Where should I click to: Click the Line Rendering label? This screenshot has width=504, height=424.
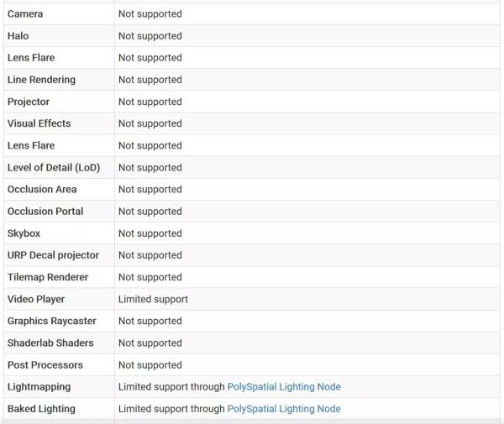point(41,80)
